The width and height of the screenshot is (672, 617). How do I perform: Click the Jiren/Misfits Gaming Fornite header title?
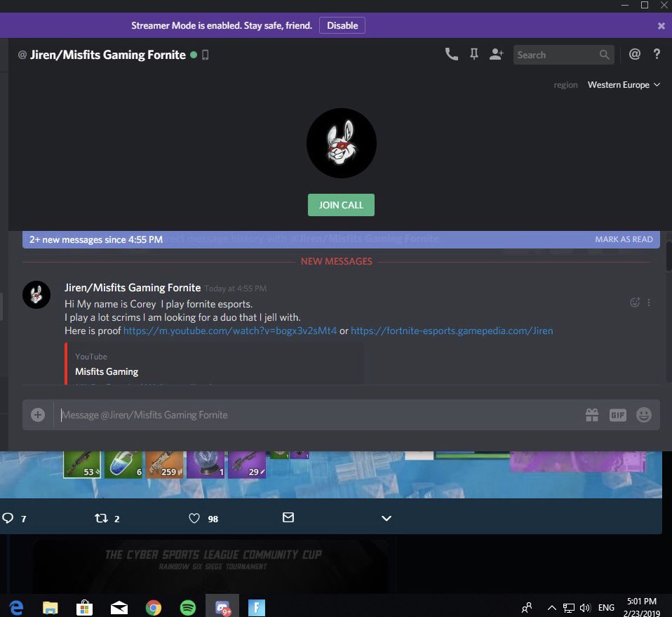pos(107,55)
